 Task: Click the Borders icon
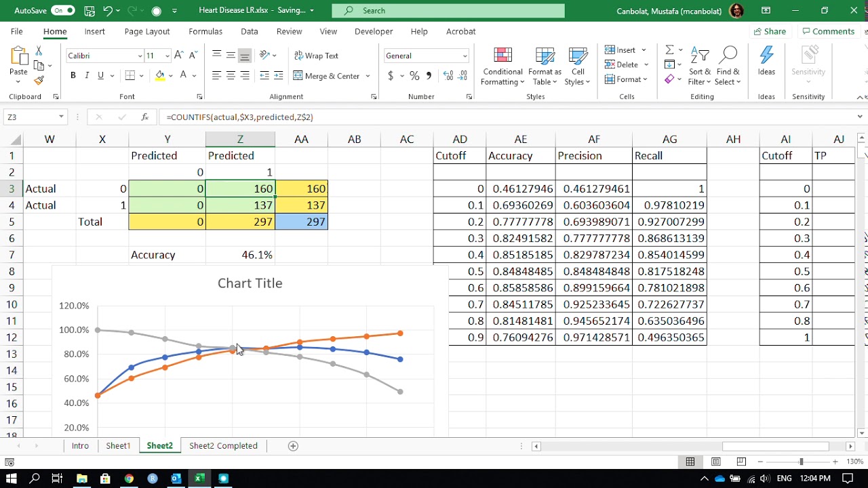tap(130, 76)
